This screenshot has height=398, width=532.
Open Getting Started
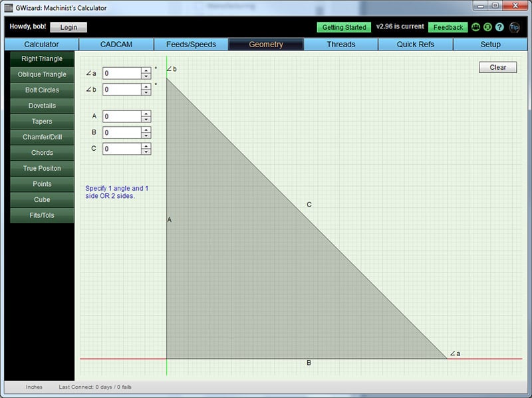(344, 27)
